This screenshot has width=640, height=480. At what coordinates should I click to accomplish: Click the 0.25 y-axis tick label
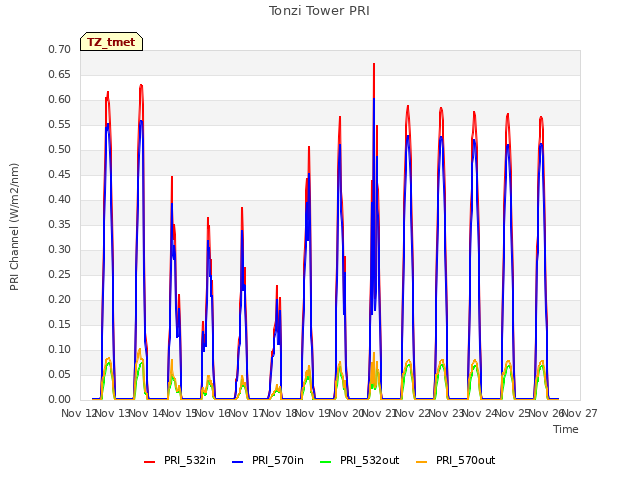click(x=59, y=274)
